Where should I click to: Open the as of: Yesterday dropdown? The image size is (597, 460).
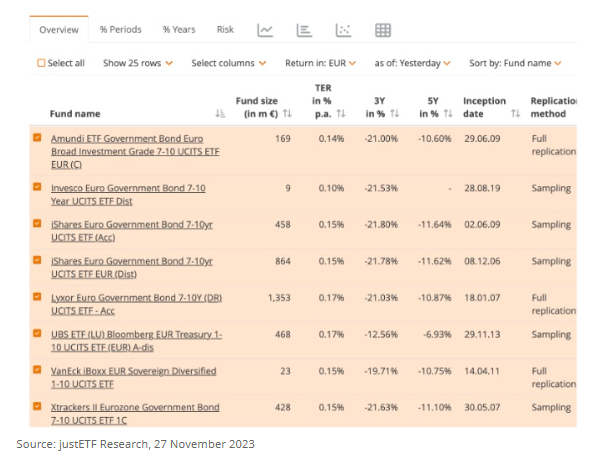click(412, 63)
